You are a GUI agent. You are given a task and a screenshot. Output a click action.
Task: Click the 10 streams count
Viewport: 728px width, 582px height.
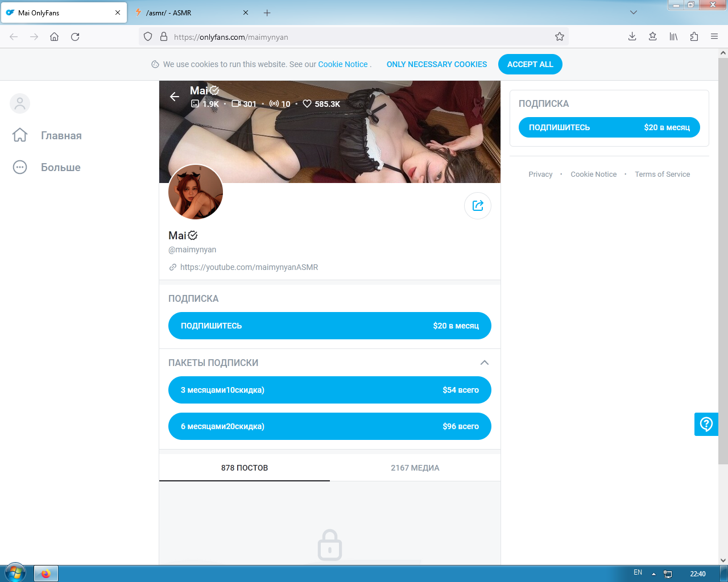tap(280, 104)
